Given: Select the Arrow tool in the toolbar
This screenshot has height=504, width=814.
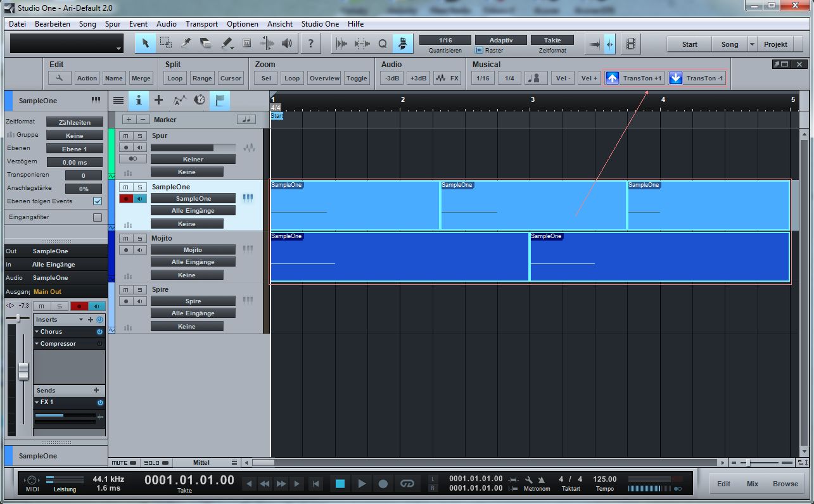Looking at the screenshot, I should (145, 43).
